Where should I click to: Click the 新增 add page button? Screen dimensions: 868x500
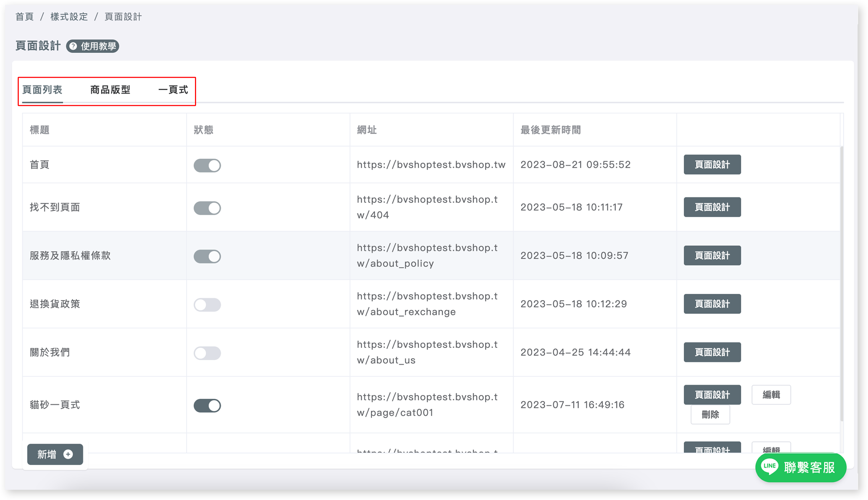coord(55,454)
